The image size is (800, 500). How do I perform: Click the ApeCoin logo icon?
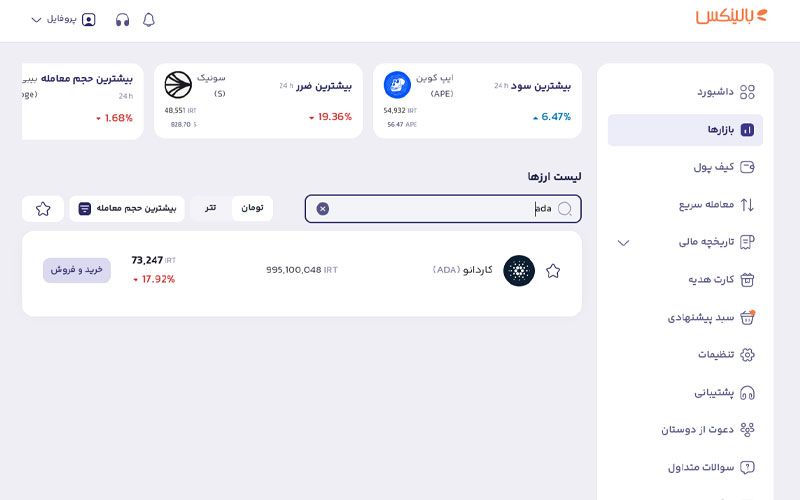(397, 85)
